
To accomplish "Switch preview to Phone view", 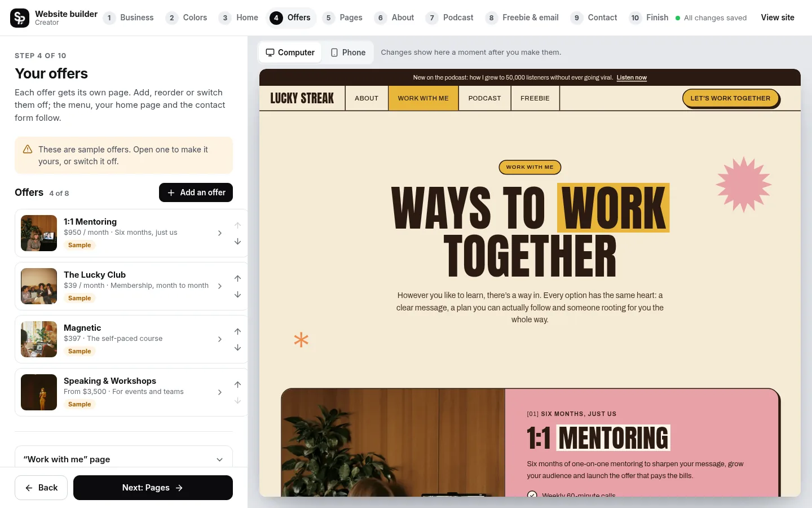I will click(x=348, y=52).
